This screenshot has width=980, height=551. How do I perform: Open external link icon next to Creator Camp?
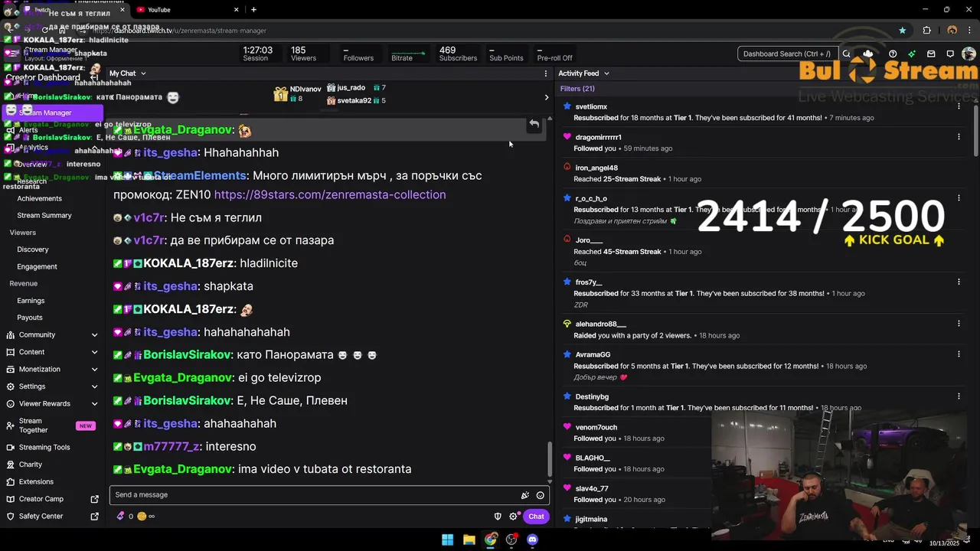pos(95,499)
